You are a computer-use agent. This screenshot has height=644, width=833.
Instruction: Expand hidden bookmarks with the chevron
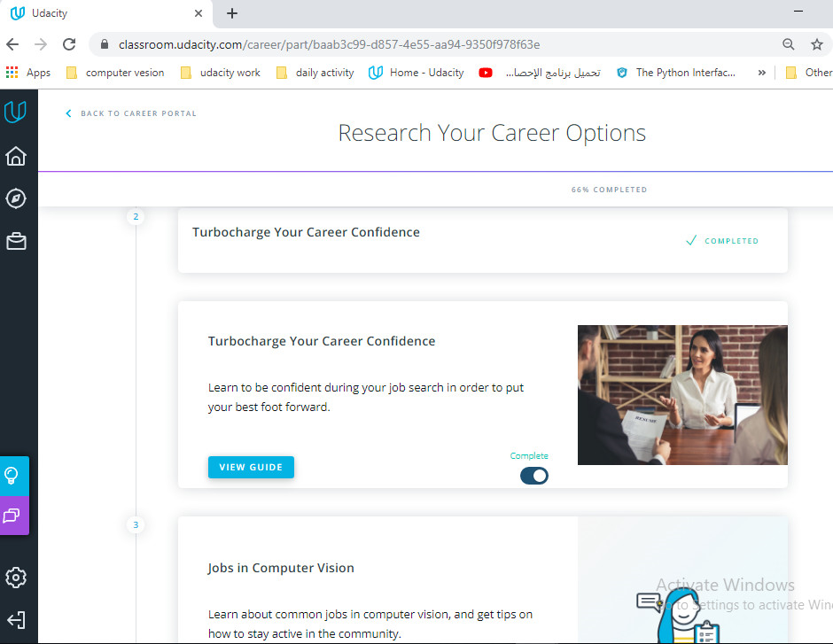tap(761, 73)
